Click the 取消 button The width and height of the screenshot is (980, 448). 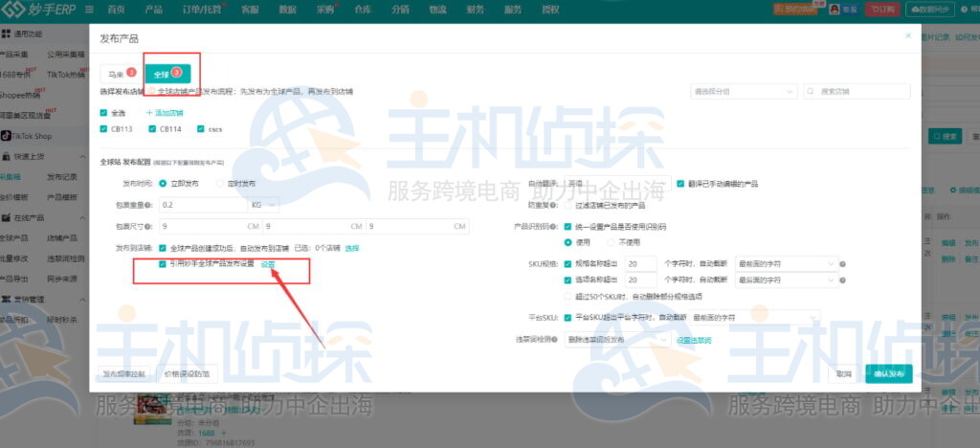click(844, 373)
